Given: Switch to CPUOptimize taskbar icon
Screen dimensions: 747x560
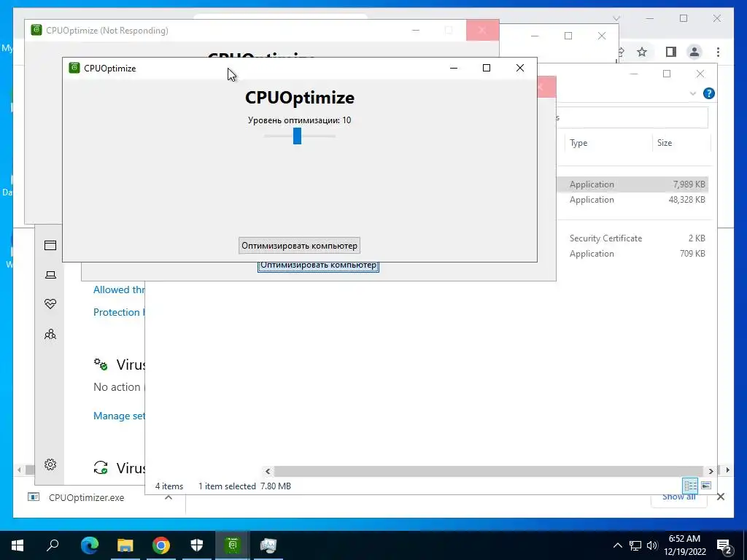Looking at the screenshot, I should click(233, 545).
